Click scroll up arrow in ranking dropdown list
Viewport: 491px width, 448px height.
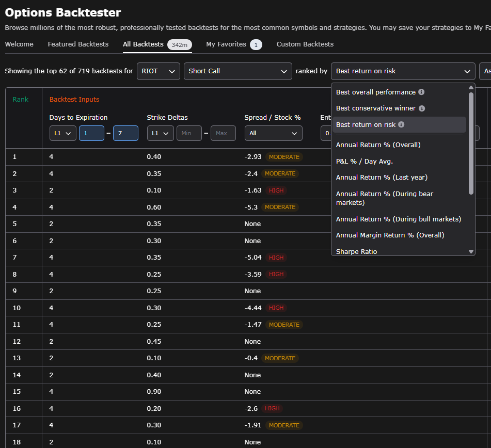(471, 88)
